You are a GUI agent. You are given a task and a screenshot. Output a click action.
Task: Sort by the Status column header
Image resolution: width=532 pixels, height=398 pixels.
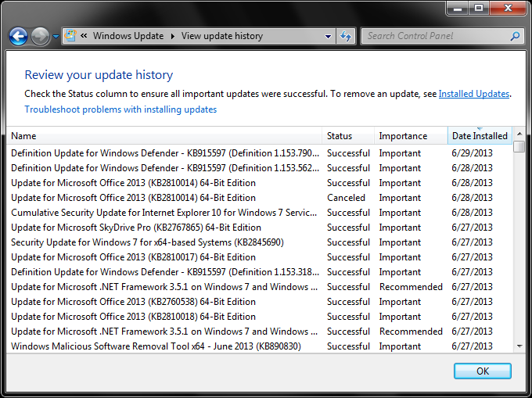(348, 136)
